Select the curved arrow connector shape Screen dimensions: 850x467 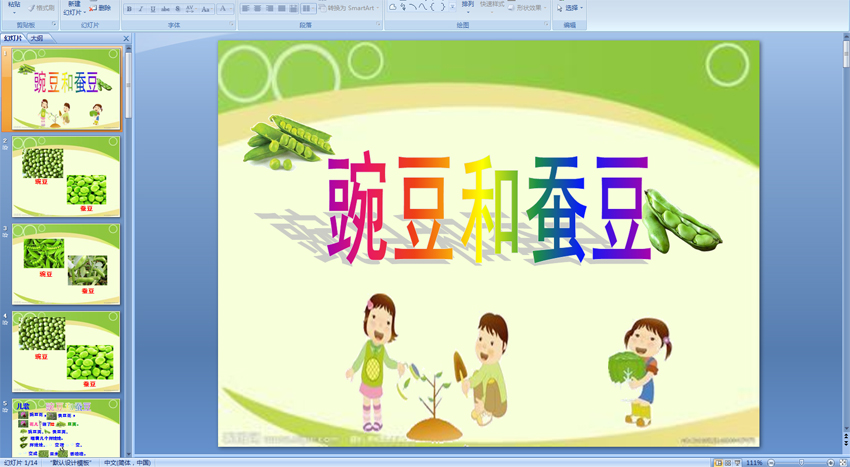[403, 7]
